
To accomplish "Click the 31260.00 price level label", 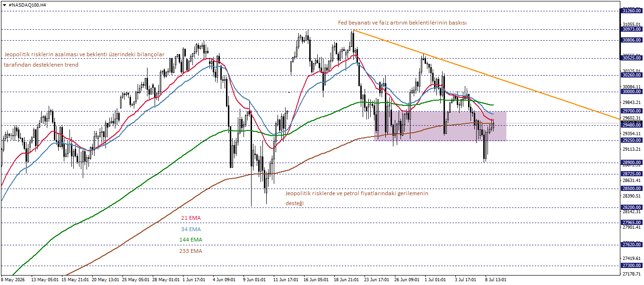I will pyautogui.click(x=632, y=10).
